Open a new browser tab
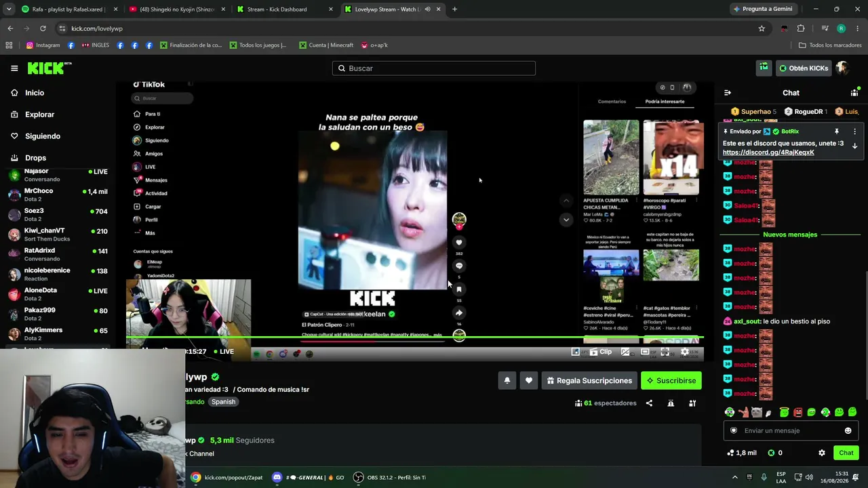This screenshot has height=488, width=868. [454, 9]
